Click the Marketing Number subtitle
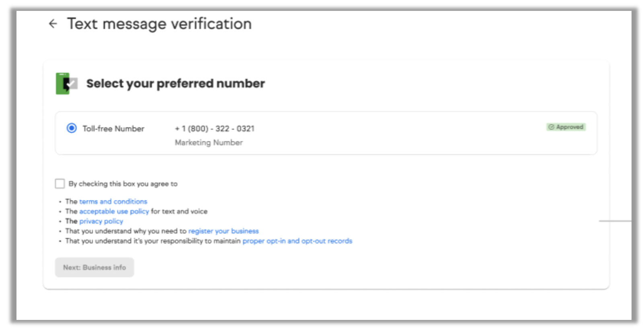 pyautogui.click(x=209, y=142)
